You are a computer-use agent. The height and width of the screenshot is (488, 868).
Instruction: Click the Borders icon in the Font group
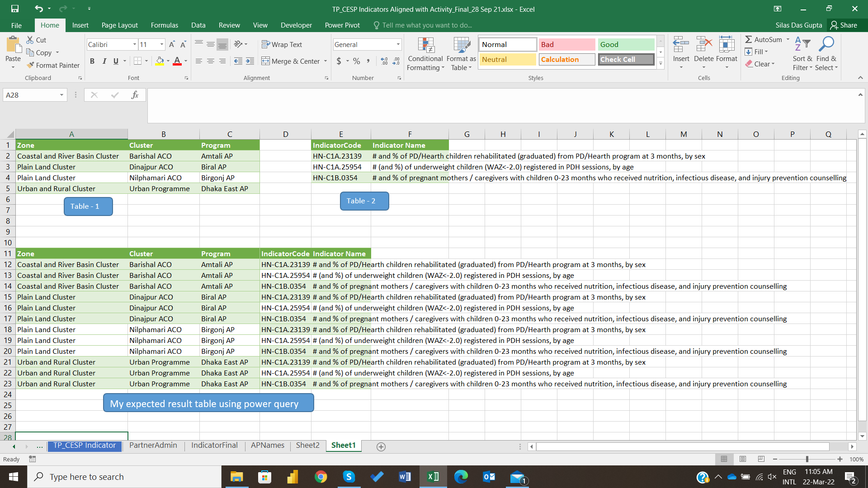pos(138,61)
